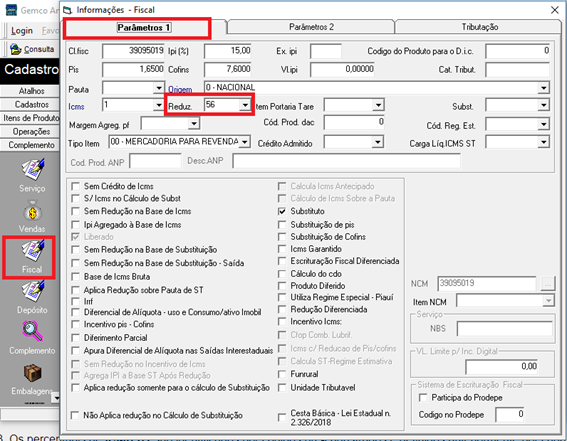
Task: Select Cadastros in the sidebar
Action: pyautogui.click(x=31, y=104)
